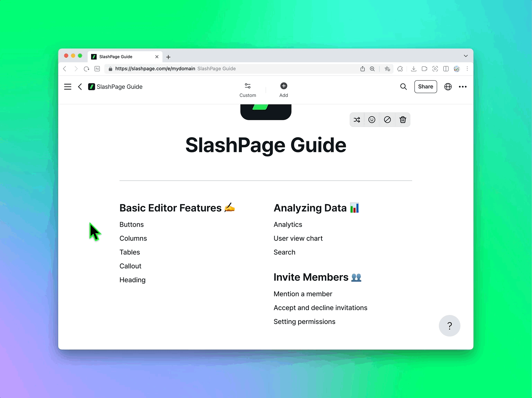The height and width of the screenshot is (398, 532).
Task: Open the browser extensions puzzle icon
Action: pos(400,69)
